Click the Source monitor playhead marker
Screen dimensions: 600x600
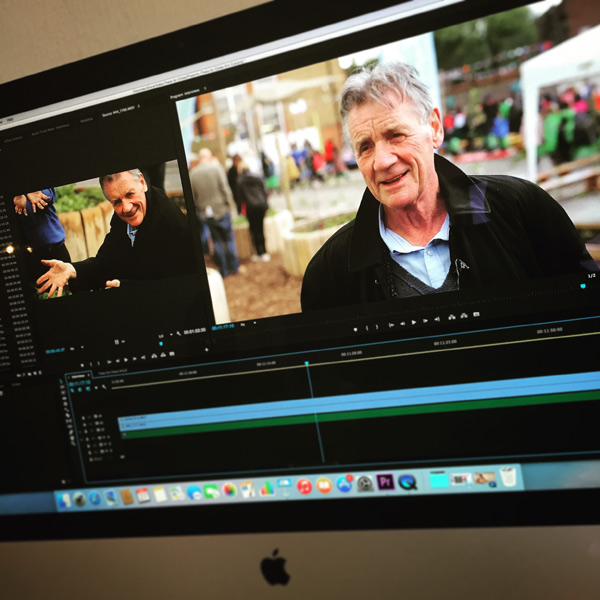(x=161, y=344)
